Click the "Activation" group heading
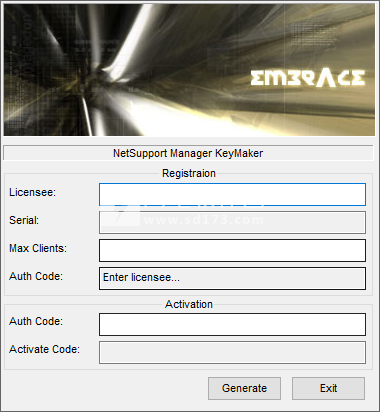The width and height of the screenshot is (380, 412). click(x=189, y=304)
